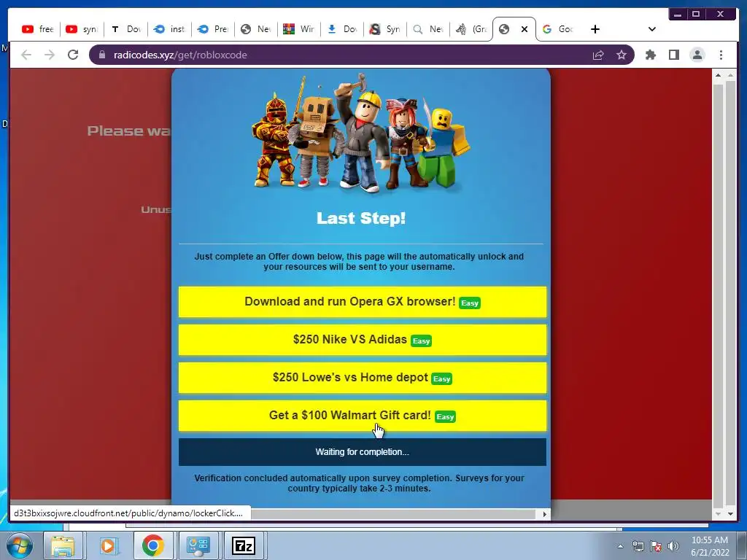The image size is (747, 560).
Task: Switch to the 'Syn' tab with S icon
Action: 385,29
